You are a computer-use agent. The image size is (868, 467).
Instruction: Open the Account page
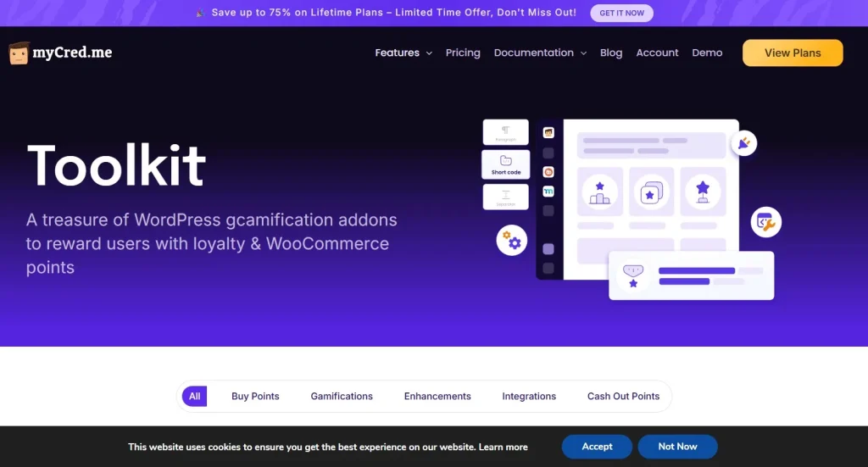[657, 53]
